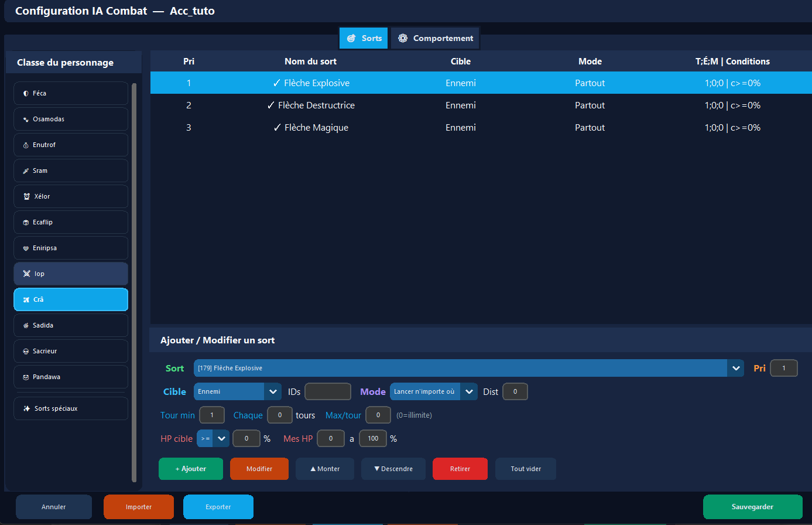Switch to the Sorts tab
Image resolution: width=812 pixels, height=525 pixels.
[x=363, y=37]
